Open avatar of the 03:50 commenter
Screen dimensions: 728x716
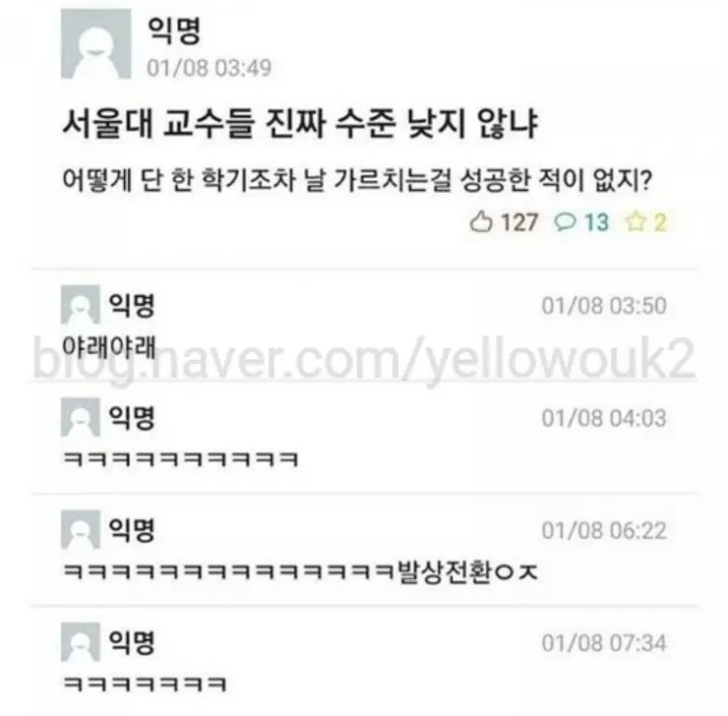tap(81, 305)
